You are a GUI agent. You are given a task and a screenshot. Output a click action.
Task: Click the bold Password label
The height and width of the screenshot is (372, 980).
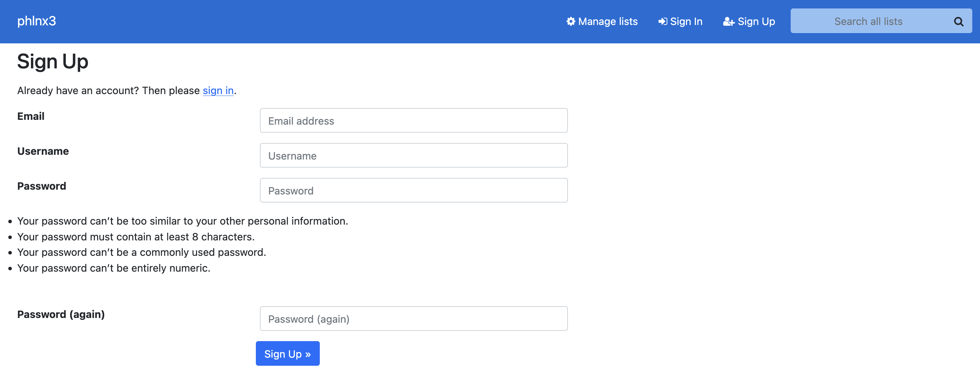(x=42, y=186)
